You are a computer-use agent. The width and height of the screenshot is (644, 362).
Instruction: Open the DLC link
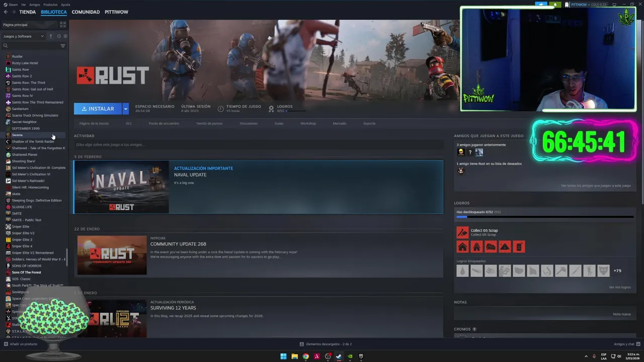click(129, 123)
